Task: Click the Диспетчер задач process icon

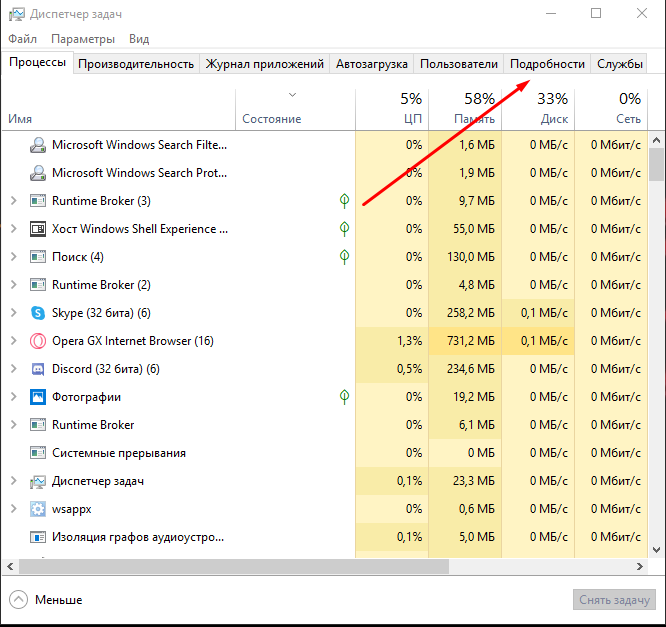Action: click(38, 481)
